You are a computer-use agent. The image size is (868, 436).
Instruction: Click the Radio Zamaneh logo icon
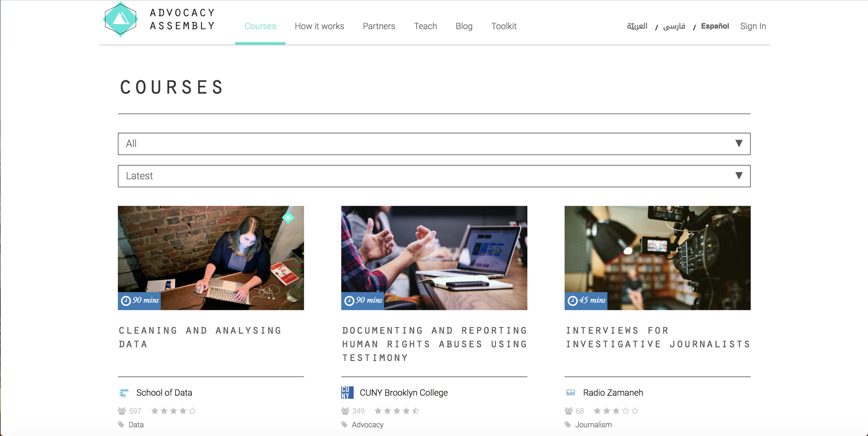pos(570,393)
